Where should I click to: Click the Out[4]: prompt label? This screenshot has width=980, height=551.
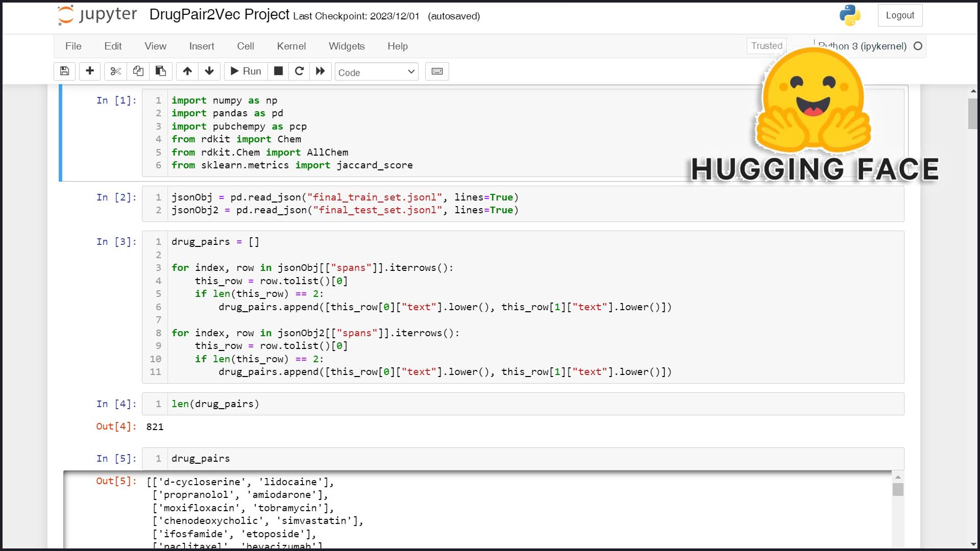(116, 427)
